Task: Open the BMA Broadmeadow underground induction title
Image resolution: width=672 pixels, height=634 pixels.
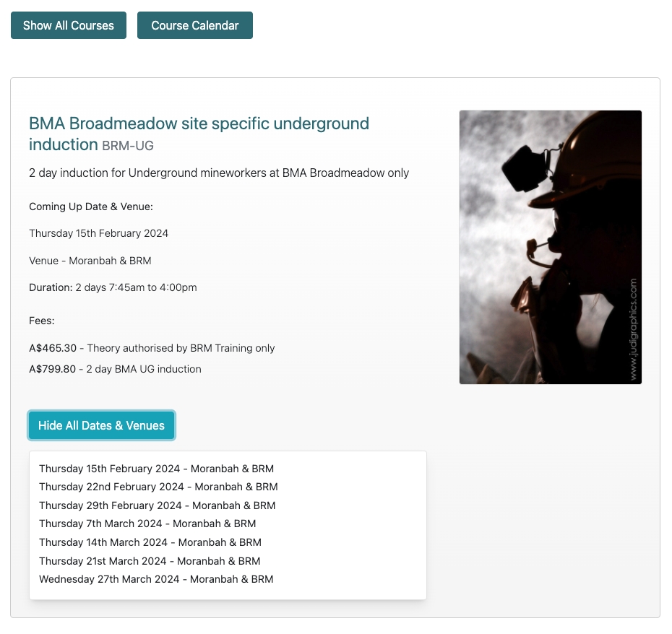Action: pos(199,124)
